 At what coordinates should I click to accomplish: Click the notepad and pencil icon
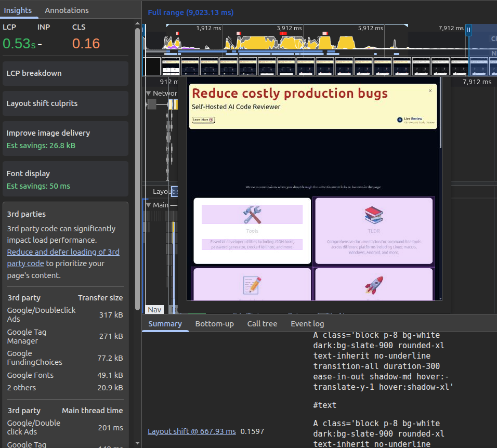tap(252, 285)
